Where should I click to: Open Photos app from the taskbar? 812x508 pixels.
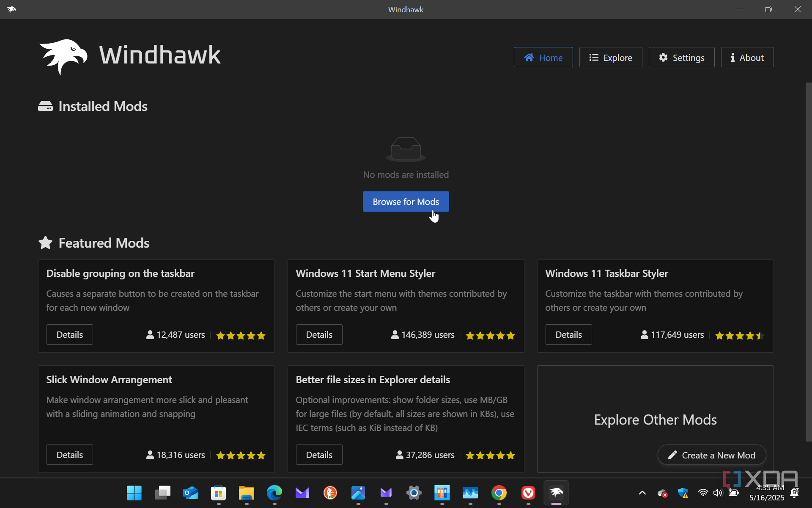(x=358, y=493)
